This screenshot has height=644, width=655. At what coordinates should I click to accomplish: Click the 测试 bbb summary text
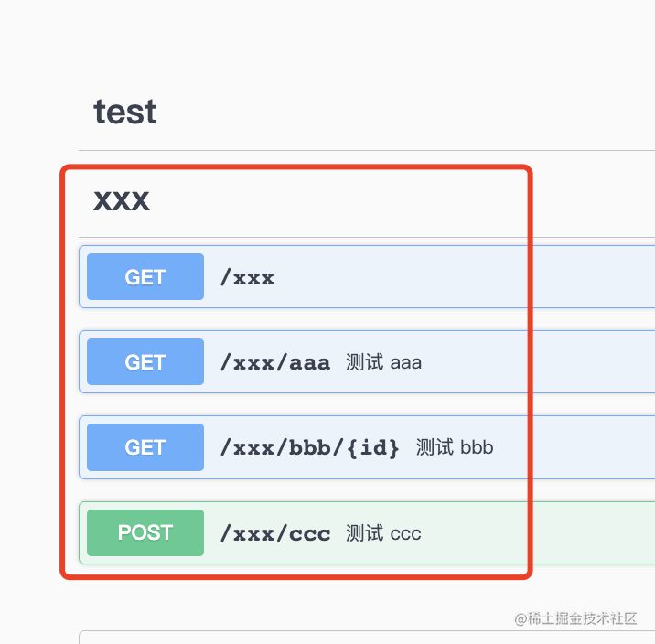pos(455,447)
